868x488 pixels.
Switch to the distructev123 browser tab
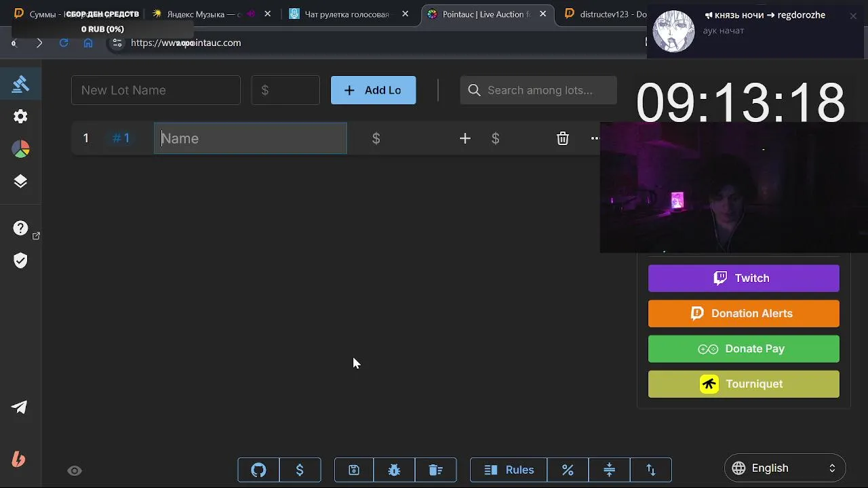click(x=605, y=14)
